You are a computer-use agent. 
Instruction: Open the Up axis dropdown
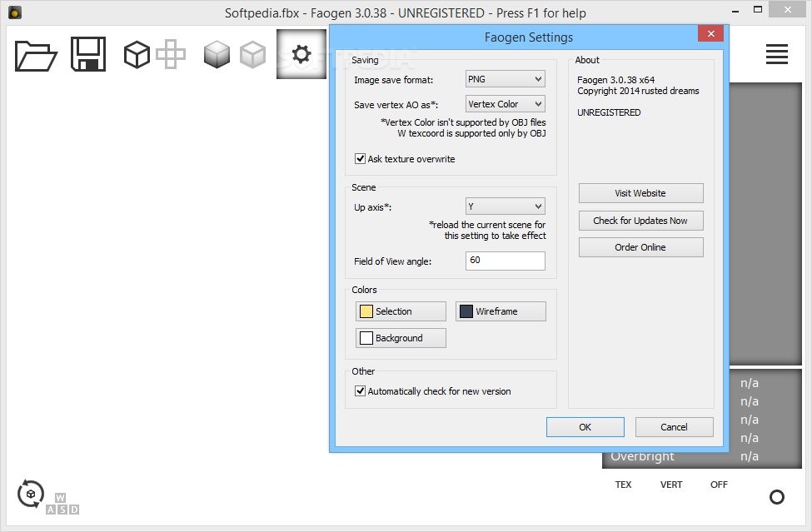tap(505, 206)
